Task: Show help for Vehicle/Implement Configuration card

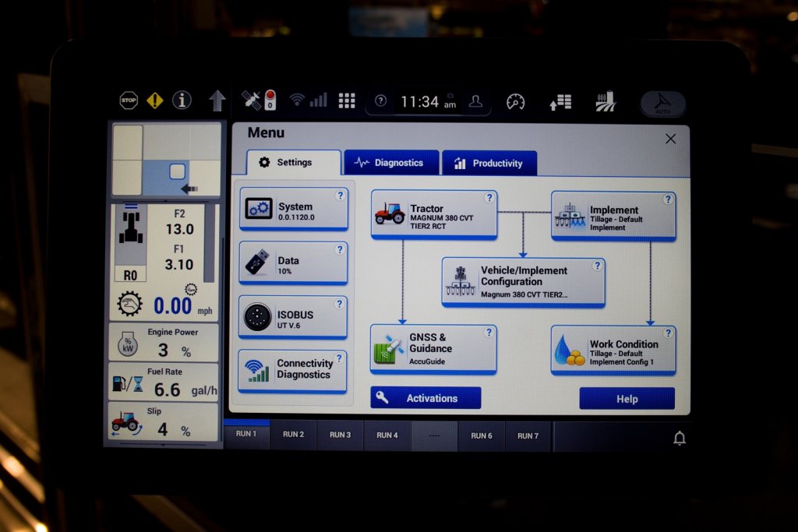Action: point(597,266)
